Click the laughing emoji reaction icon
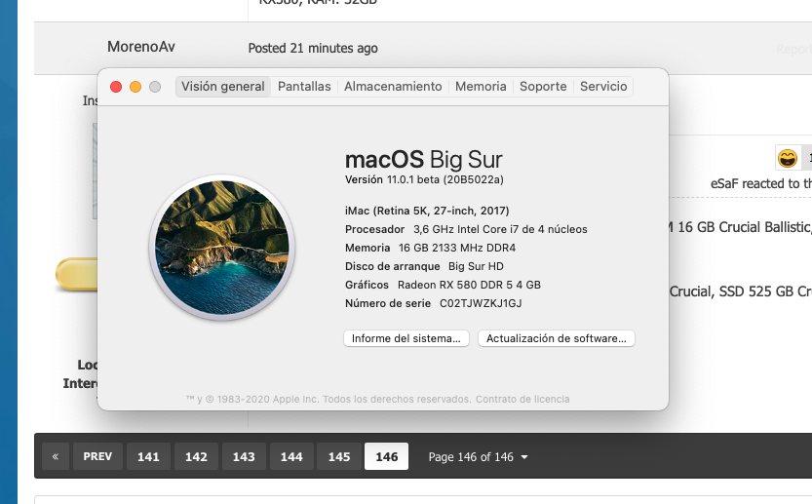The image size is (812, 504). tap(788, 158)
